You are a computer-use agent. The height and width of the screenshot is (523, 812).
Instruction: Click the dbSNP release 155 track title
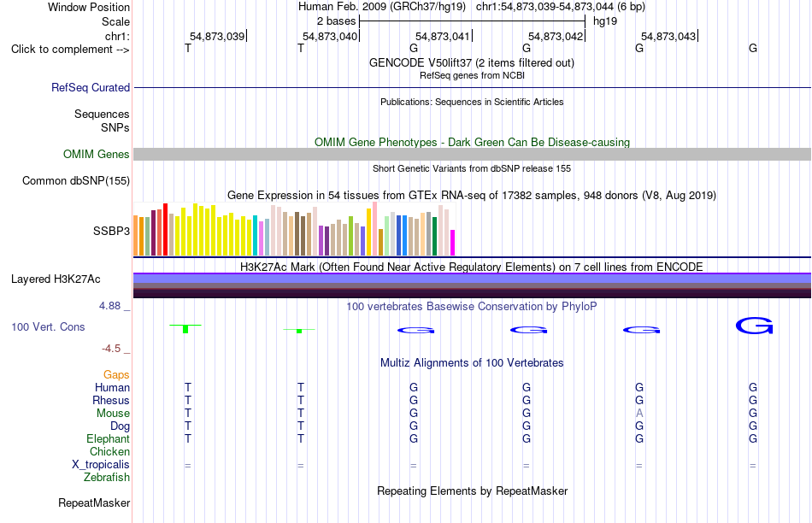[472, 169]
